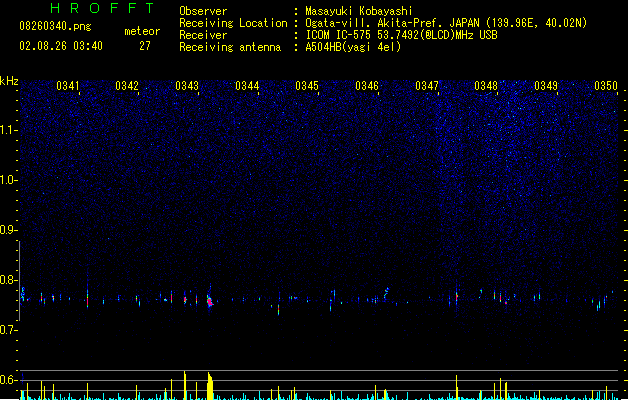Click the 0.6 frequency axis label
Image resolution: width=629 pixels, height=400 pixels.
(7, 380)
